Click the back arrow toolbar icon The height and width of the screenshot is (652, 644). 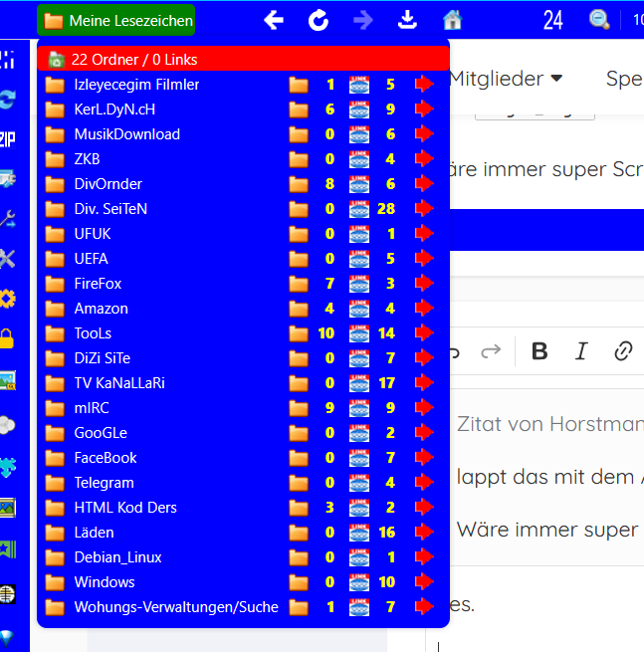click(x=274, y=20)
